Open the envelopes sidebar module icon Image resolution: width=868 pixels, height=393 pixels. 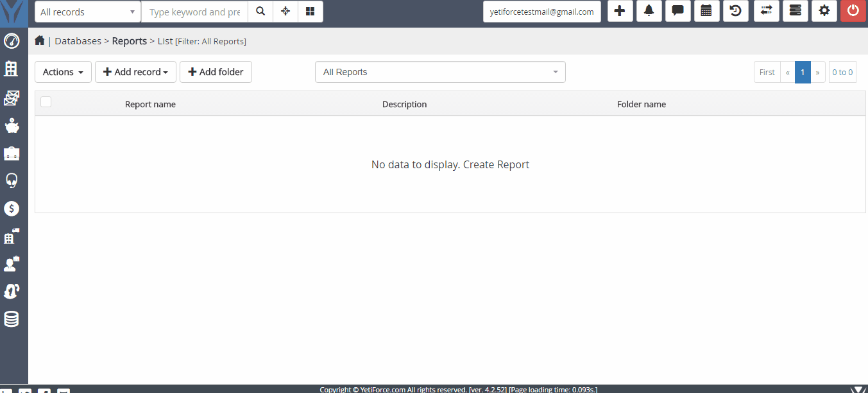coord(12,98)
